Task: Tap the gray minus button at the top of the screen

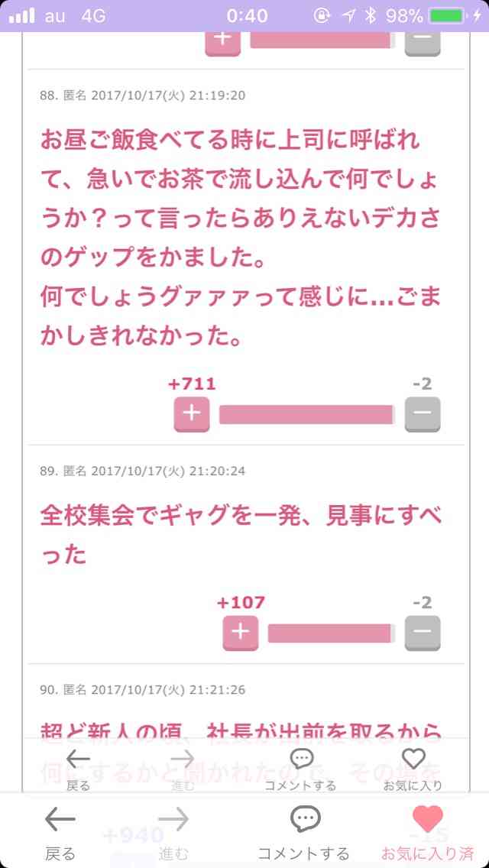Action: [x=423, y=43]
